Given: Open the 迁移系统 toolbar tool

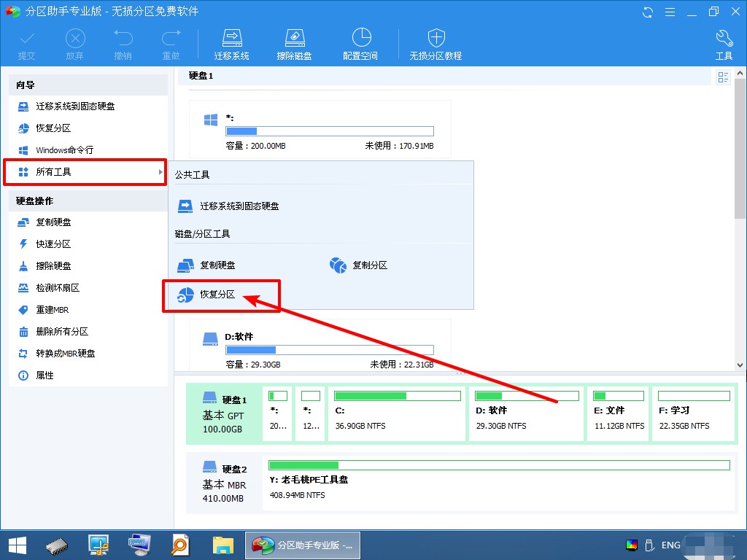Looking at the screenshot, I should click(x=231, y=44).
